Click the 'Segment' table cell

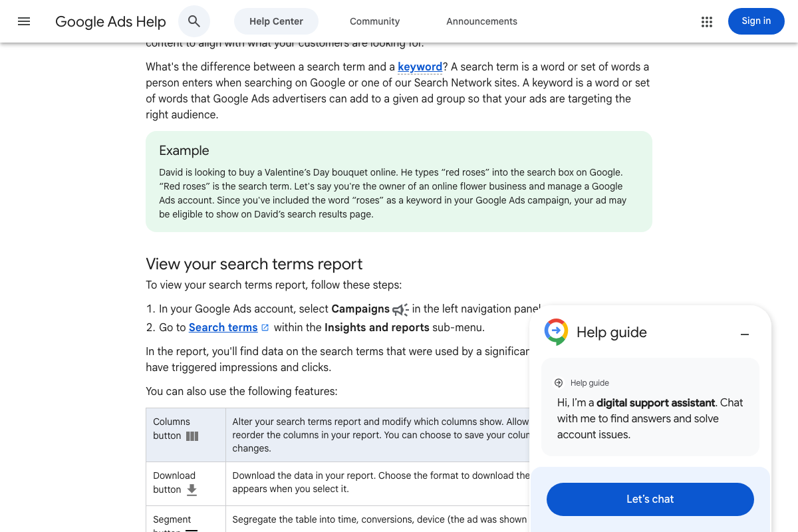coord(186,519)
